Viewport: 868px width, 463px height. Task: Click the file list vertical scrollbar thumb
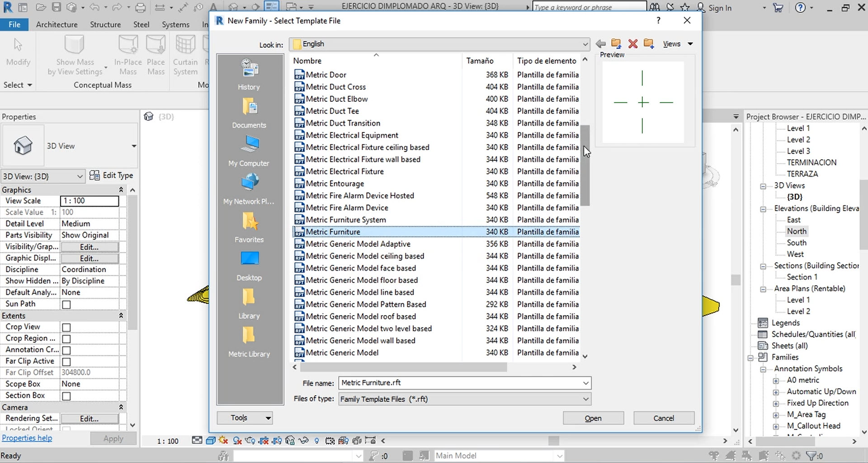(585, 165)
